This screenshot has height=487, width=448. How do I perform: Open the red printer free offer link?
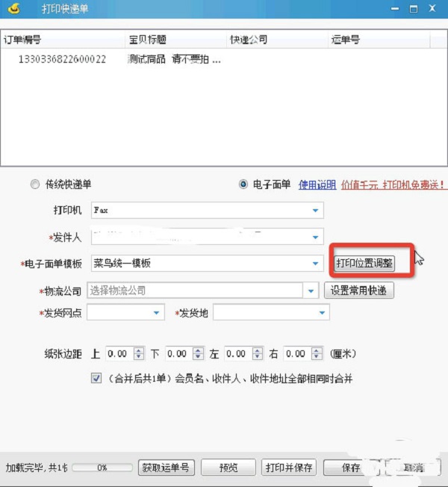(393, 185)
